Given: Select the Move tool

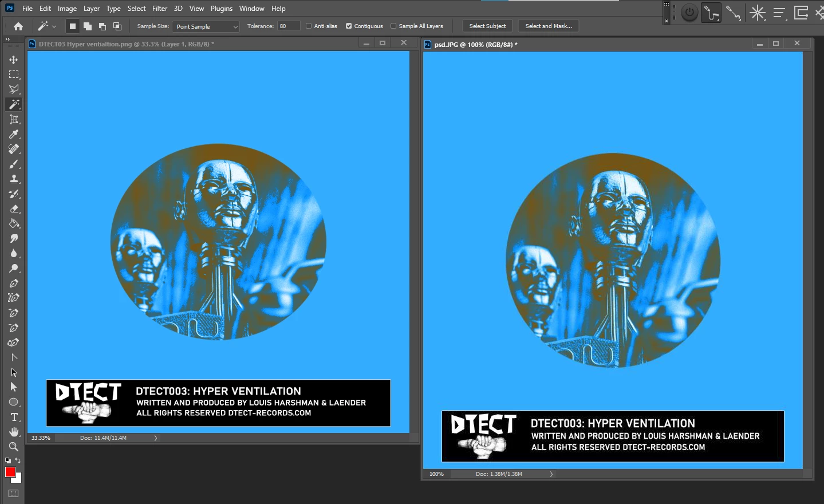Looking at the screenshot, I should (14, 60).
